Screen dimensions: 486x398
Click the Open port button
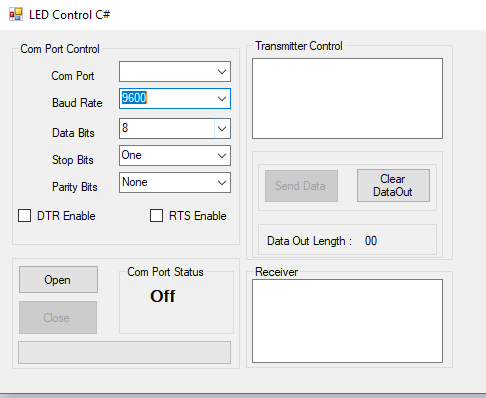(58, 280)
